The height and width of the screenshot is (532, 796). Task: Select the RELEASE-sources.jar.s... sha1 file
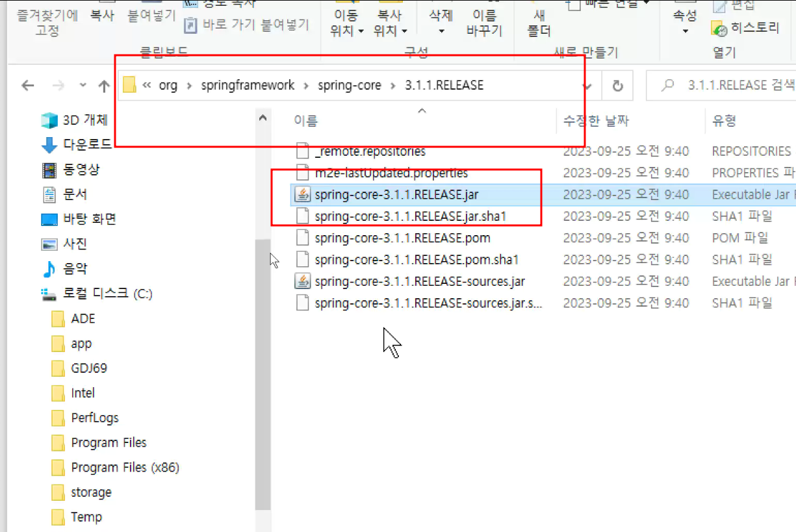pos(428,303)
